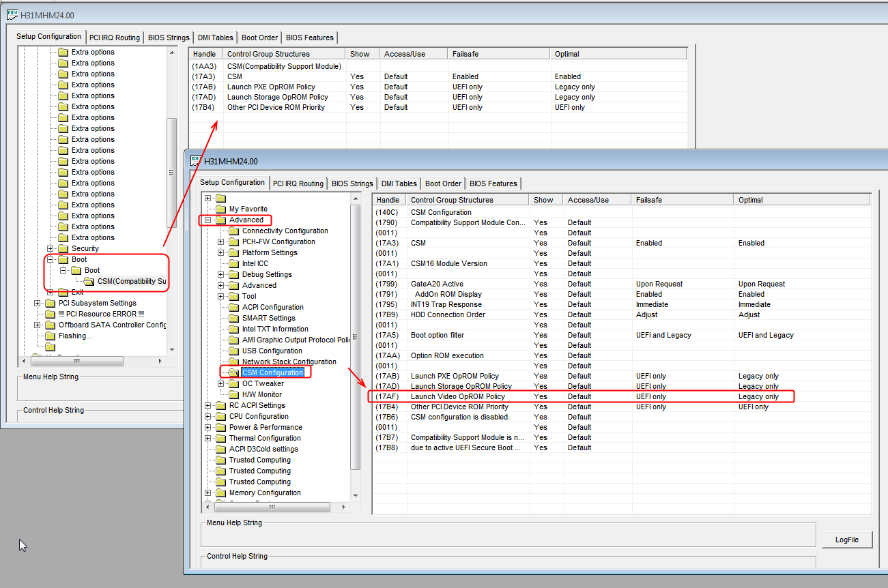Click the Thermal Configuration folder icon
Screen dimensions: 888x588
pyautogui.click(x=221, y=438)
